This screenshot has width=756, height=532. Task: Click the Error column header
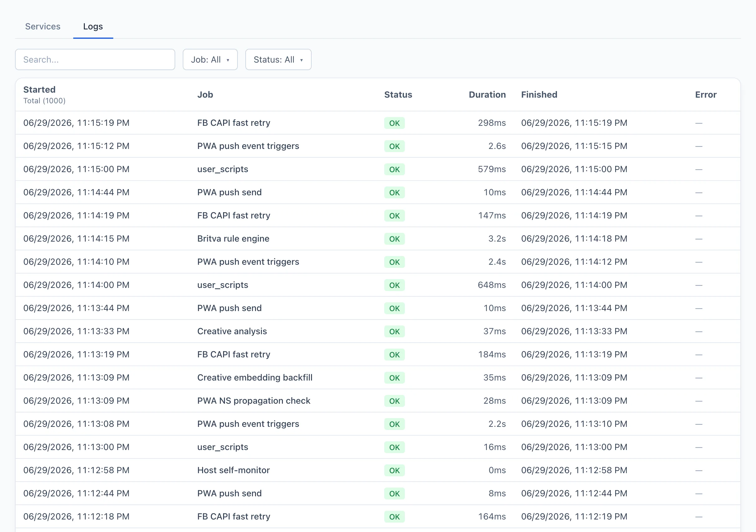(x=706, y=95)
